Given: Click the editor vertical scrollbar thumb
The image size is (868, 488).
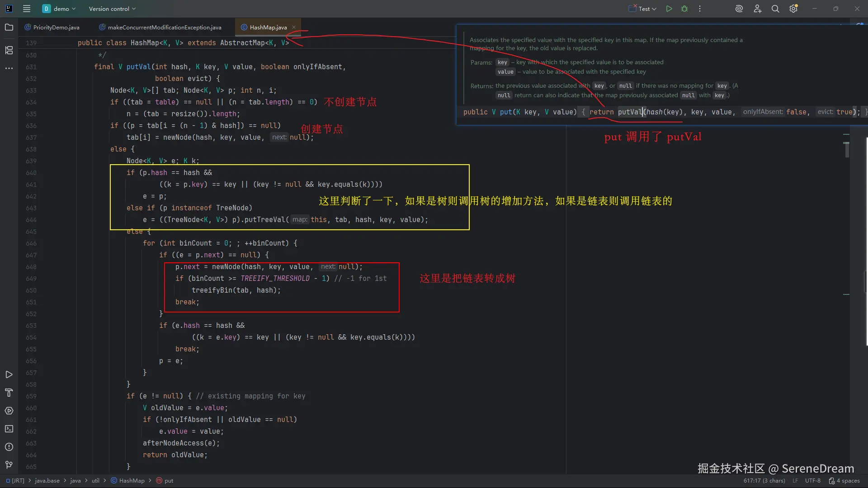Looking at the screenshot, I should (846, 149).
